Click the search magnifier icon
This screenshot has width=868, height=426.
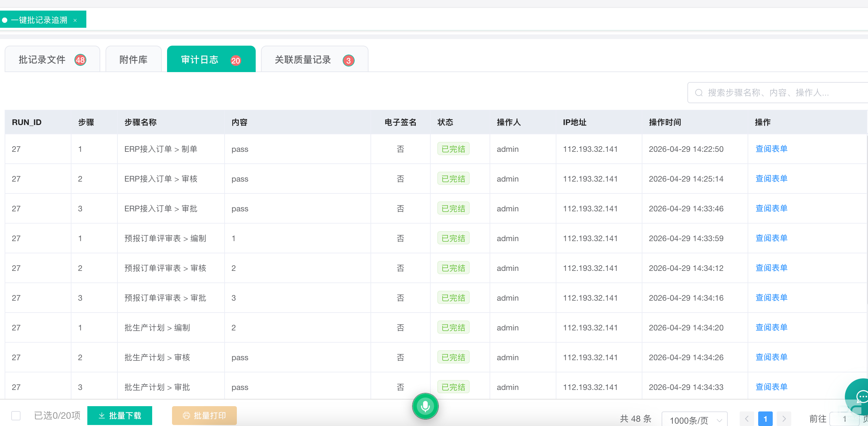click(x=699, y=93)
